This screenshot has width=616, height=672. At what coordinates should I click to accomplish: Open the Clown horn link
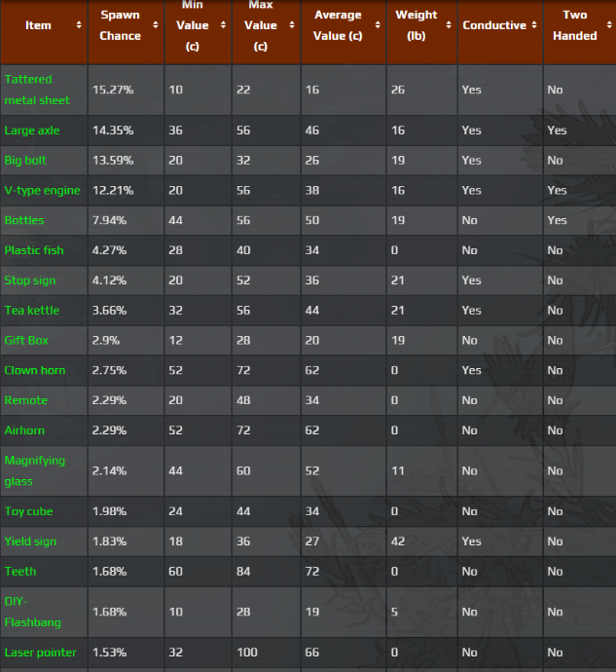point(34,370)
